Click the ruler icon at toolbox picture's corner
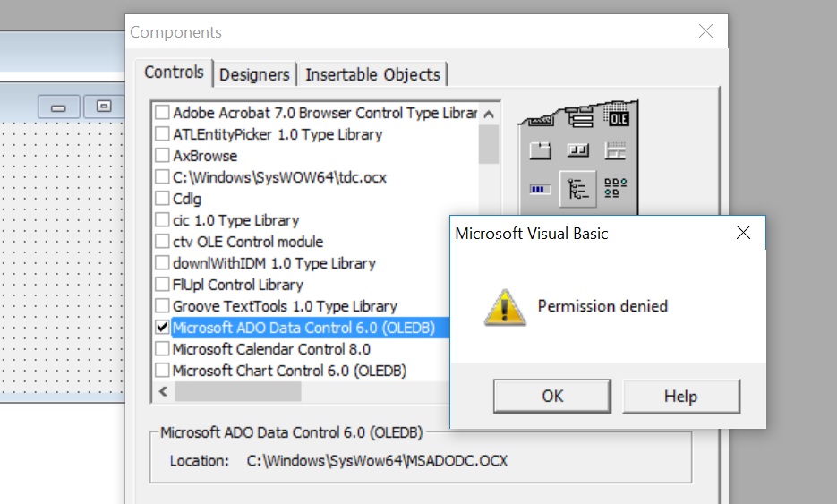Image resolution: width=837 pixels, height=504 pixels. coord(541,121)
